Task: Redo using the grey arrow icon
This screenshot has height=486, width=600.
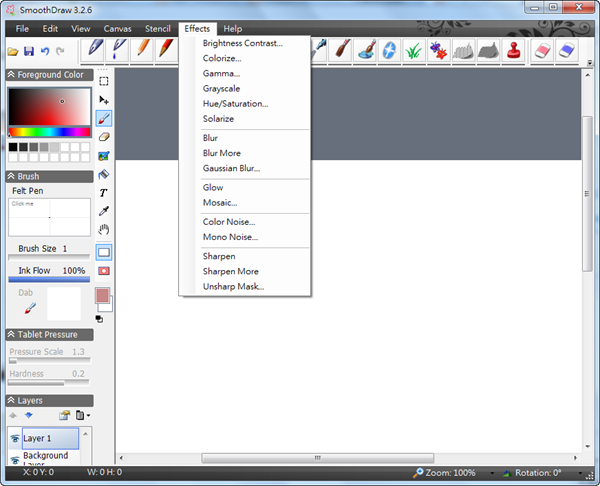Action: pos(60,51)
